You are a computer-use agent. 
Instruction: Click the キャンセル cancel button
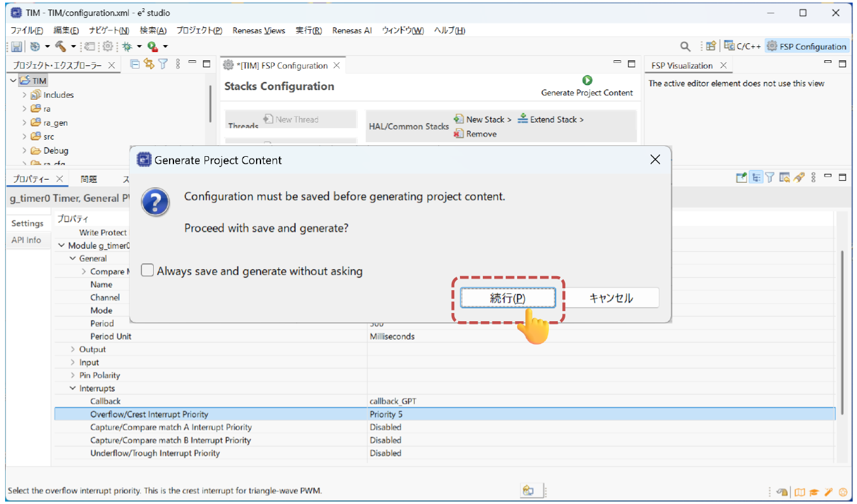611,298
